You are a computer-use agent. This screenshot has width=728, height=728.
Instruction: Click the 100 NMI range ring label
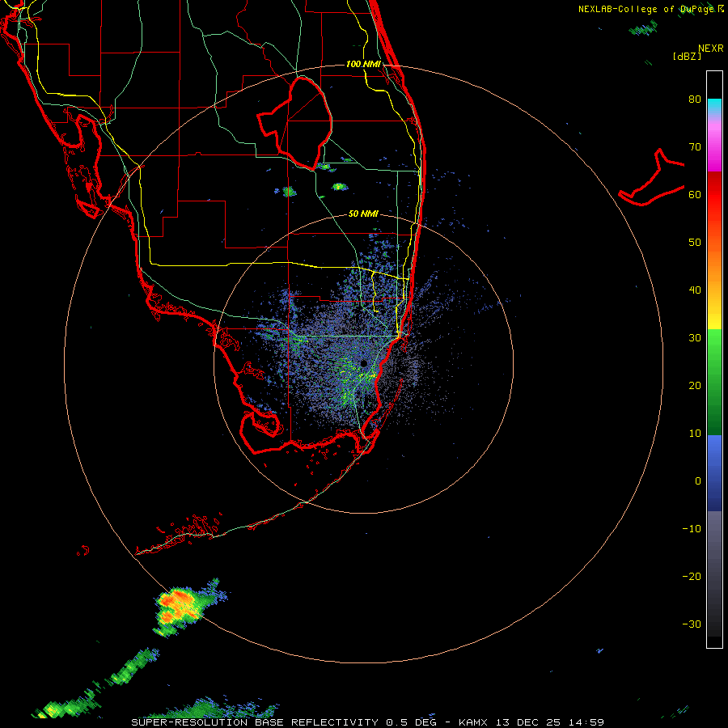pyautogui.click(x=363, y=64)
